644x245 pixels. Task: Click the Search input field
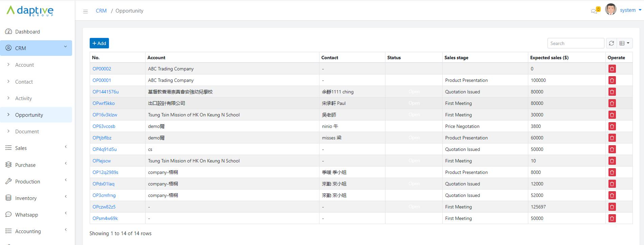point(575,43)
